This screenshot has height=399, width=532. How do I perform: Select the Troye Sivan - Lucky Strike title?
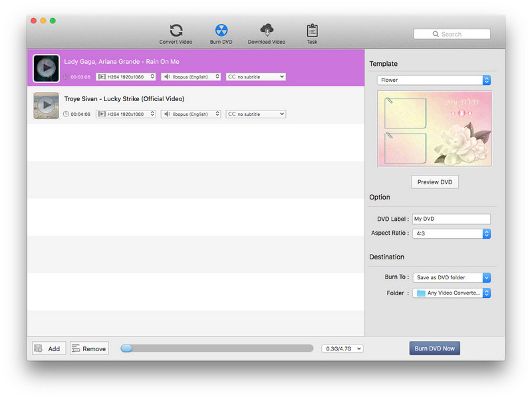pos(124,98)
